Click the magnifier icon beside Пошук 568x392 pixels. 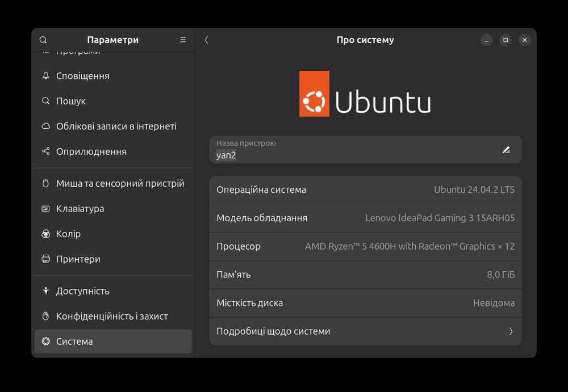pos(46,101)
